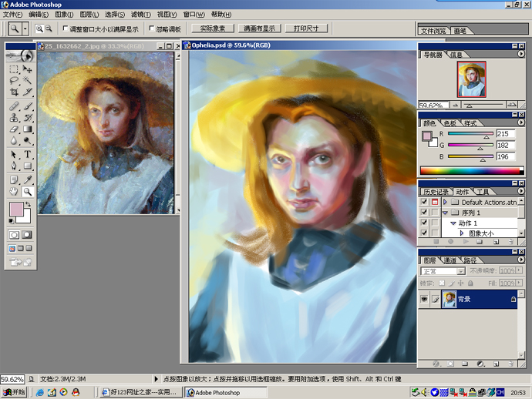This screenshot has width=532, height=399.
Task: Select the Rectangular Marquee tool
Action: tap(14, 69)
